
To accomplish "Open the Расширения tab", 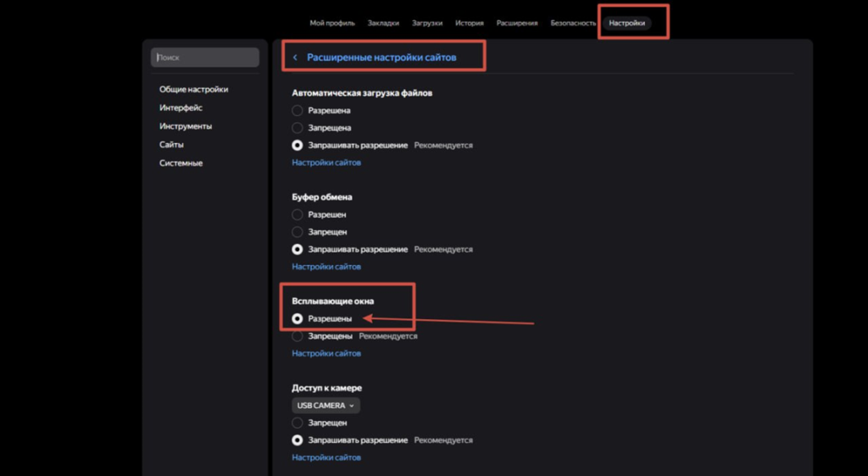I will click(517, 23).
